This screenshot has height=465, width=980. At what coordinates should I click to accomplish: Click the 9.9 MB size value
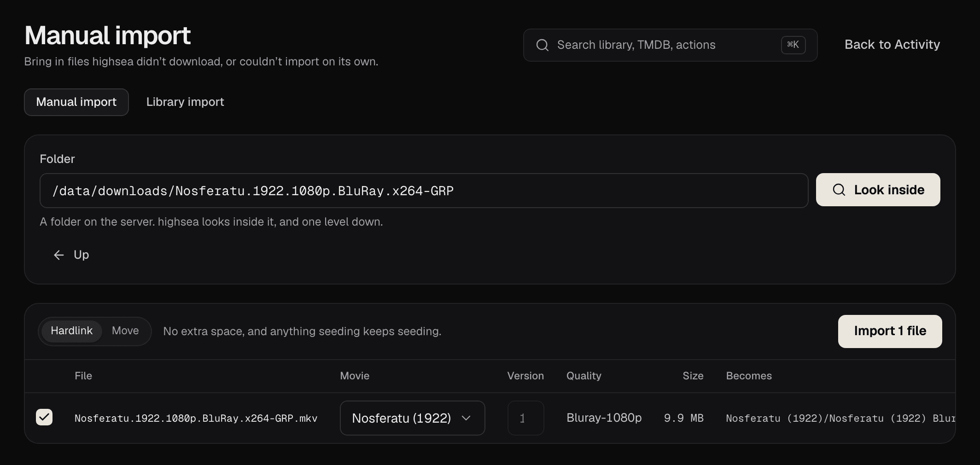683,418
